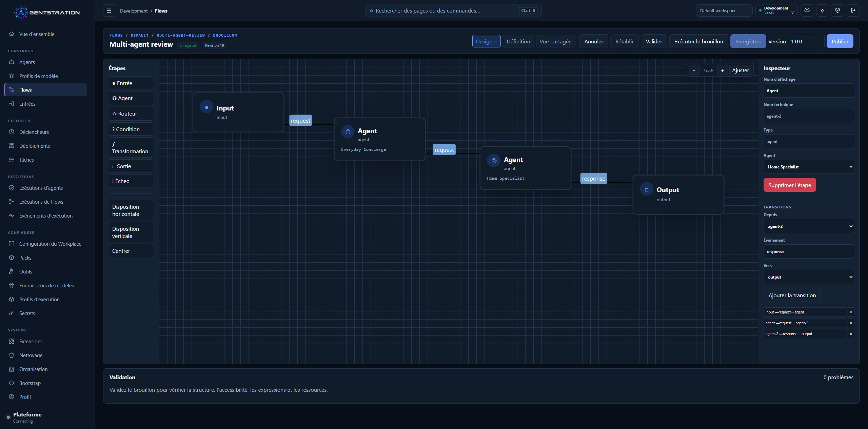
Task: Click Exécuter le brouillon button
Action: (x=698, y=41)
